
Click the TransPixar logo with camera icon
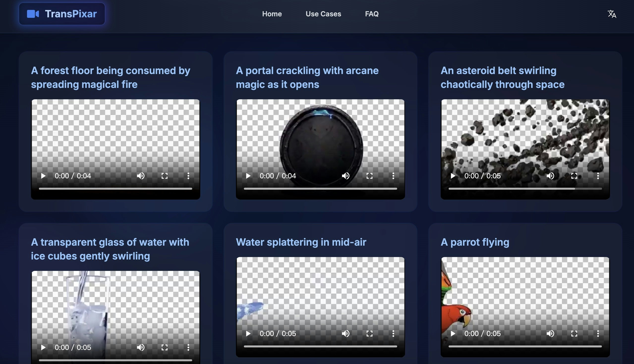(x=62, y=14)
